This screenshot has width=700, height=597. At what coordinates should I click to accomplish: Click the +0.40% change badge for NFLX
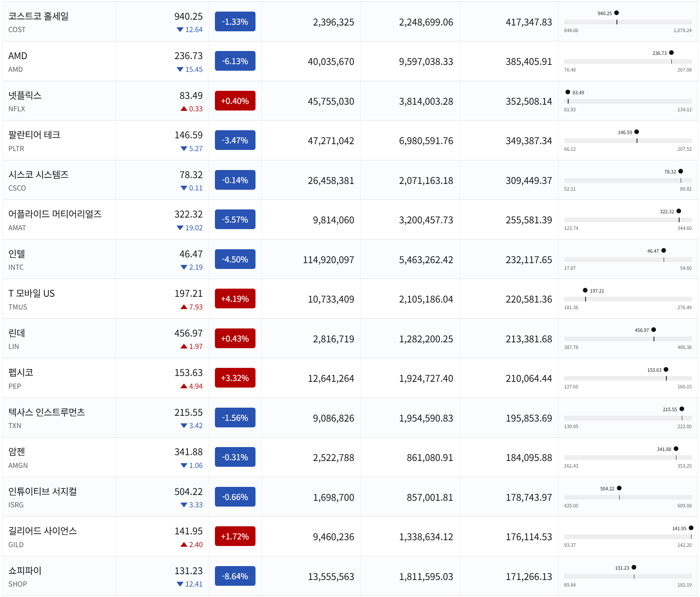tap(235, 101)
